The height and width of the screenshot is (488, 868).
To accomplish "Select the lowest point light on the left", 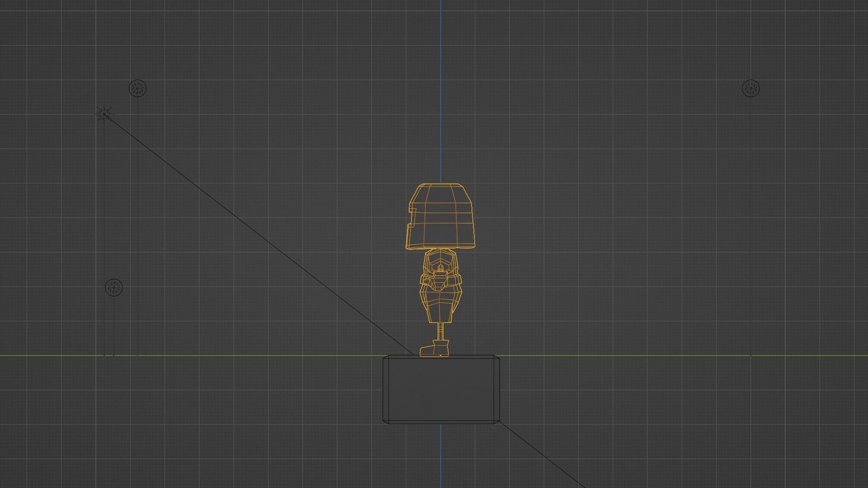I will coord(114,288).
